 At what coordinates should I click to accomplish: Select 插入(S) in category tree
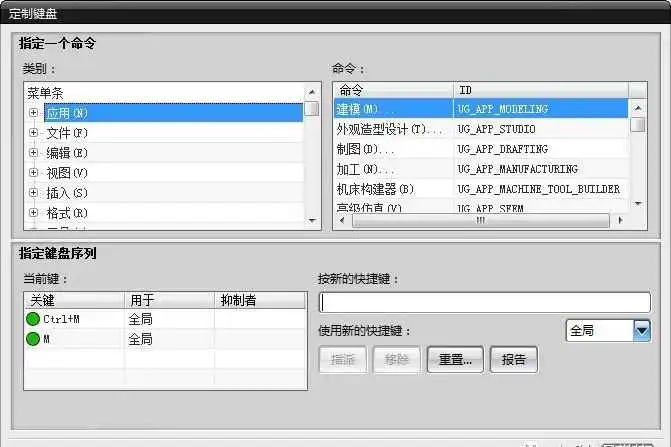click(x=67, y=193)
